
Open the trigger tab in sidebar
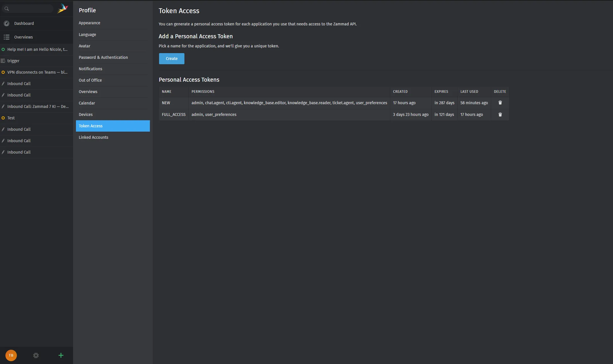(37, 61)
